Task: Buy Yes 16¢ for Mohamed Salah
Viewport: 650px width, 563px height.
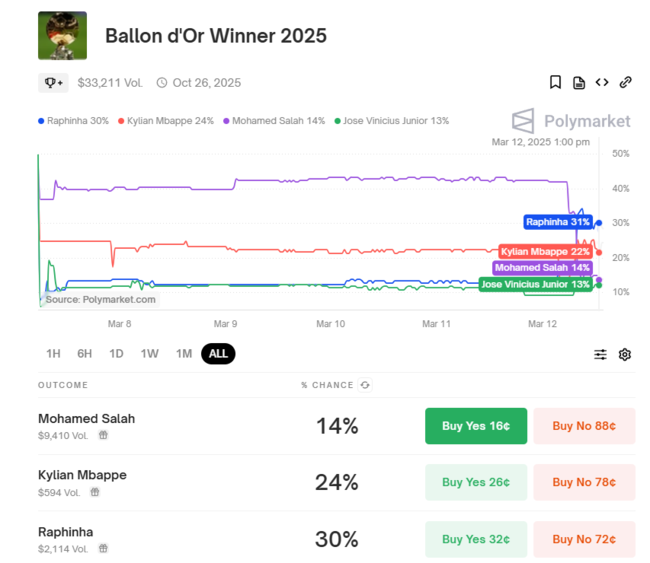Action: point(476,426)
